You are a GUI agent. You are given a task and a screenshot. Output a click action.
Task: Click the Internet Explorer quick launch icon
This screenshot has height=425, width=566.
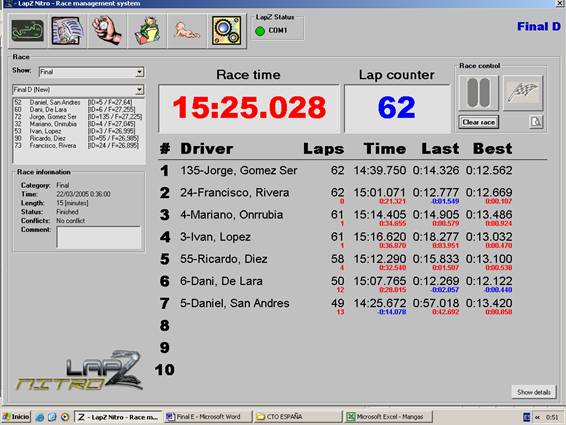pyautogui.click(x=40, y=417)
